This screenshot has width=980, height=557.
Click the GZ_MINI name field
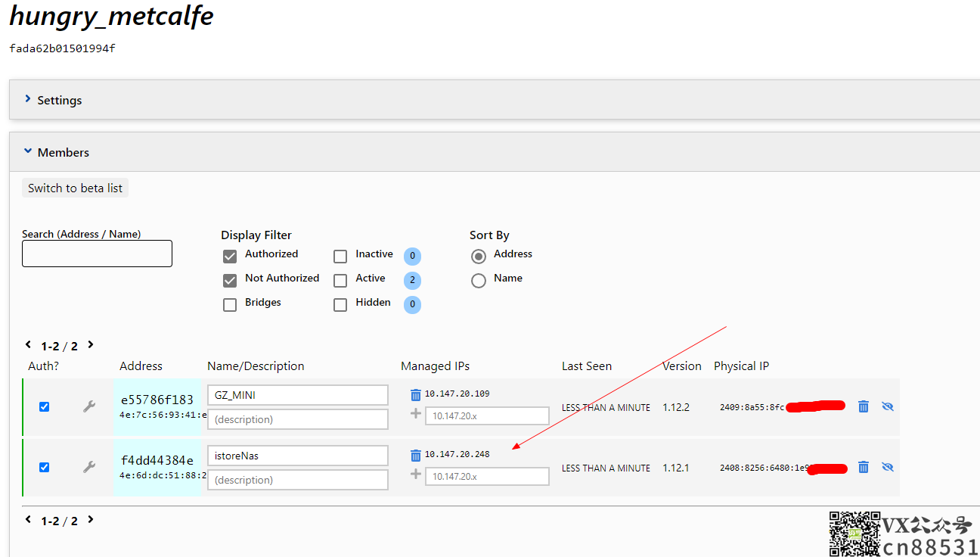[x=298, y=395]
